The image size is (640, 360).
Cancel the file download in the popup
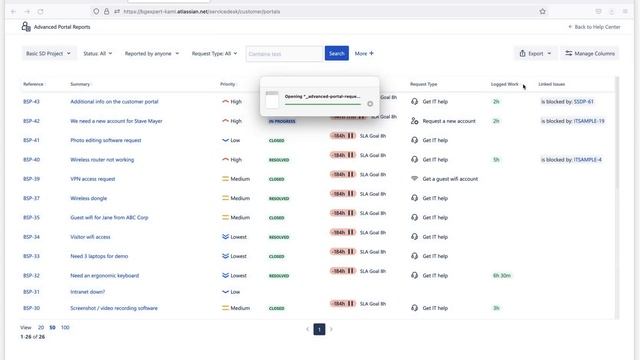point(370,104)
